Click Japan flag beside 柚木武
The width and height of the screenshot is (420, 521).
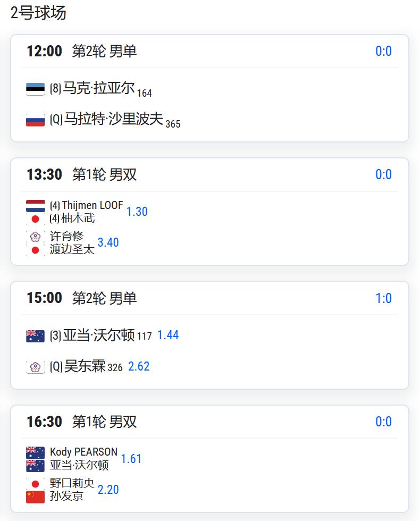click(x=35, y=219)
